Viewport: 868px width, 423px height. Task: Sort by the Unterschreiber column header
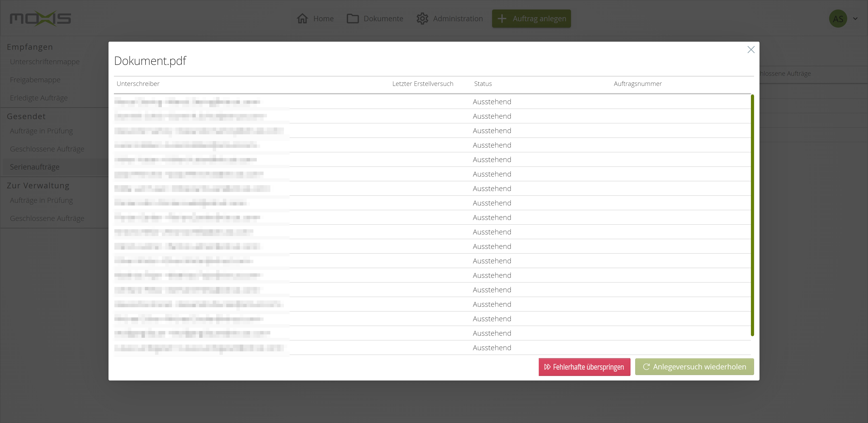[138, 84]
